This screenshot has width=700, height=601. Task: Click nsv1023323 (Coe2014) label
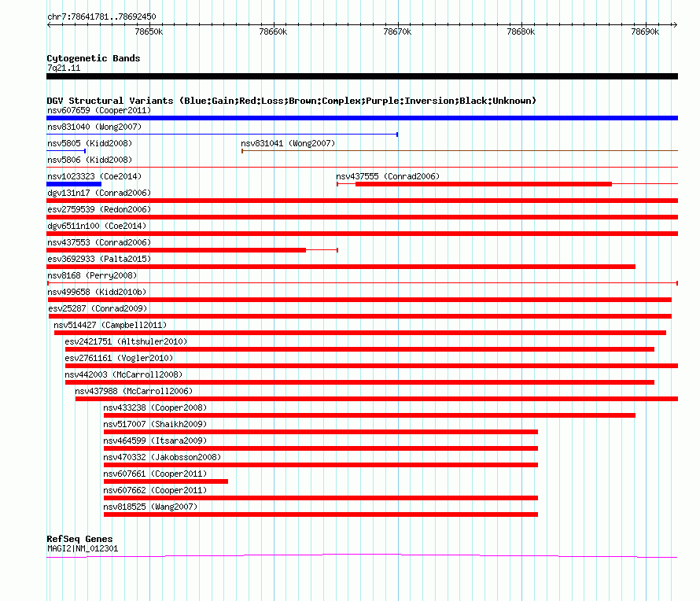(94, 176)
